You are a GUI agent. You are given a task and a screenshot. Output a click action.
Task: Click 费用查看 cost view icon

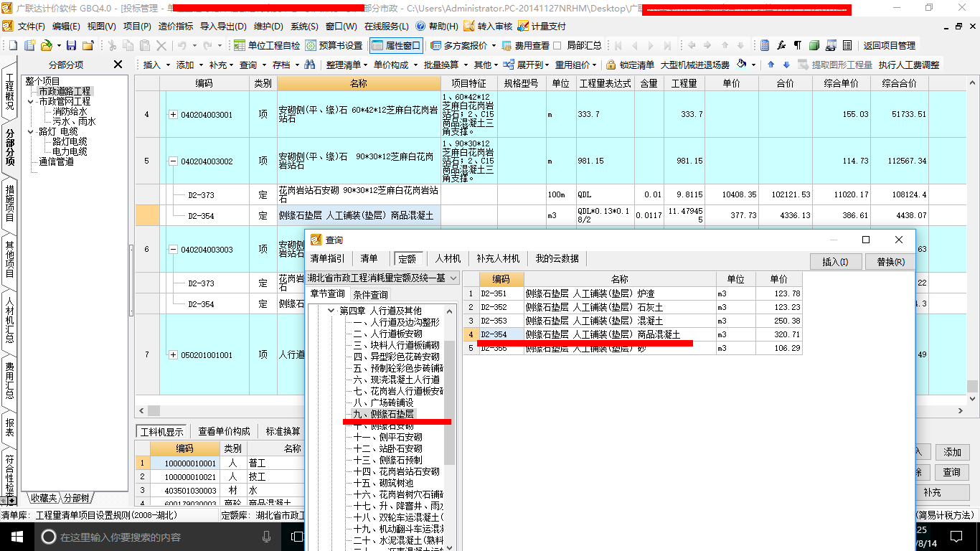point(508,45)
